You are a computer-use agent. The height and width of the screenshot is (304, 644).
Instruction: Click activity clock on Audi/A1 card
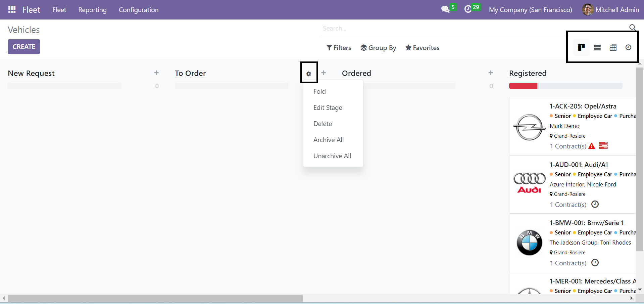tap(595, 204)
